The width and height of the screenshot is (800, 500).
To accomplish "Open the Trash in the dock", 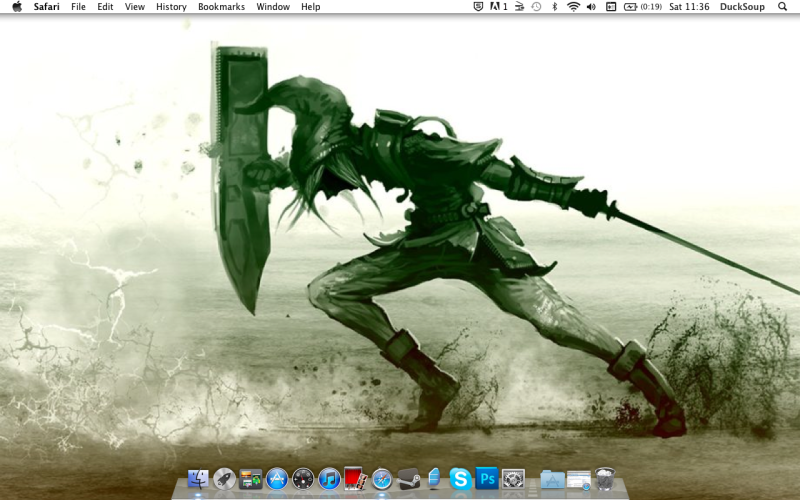I will [605, 479].
